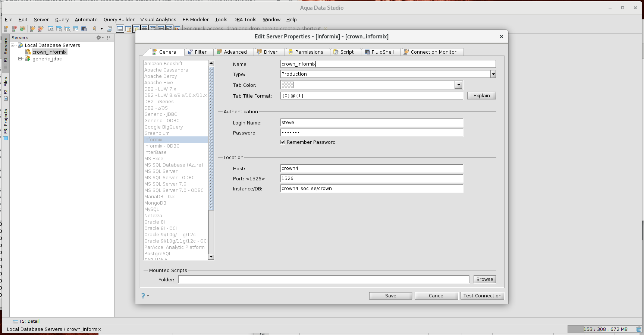Image resolution: width=644 pixels, height=335 pixels.
Task: Toggle the Remember Password checkbox
Action: coord(283,142)
